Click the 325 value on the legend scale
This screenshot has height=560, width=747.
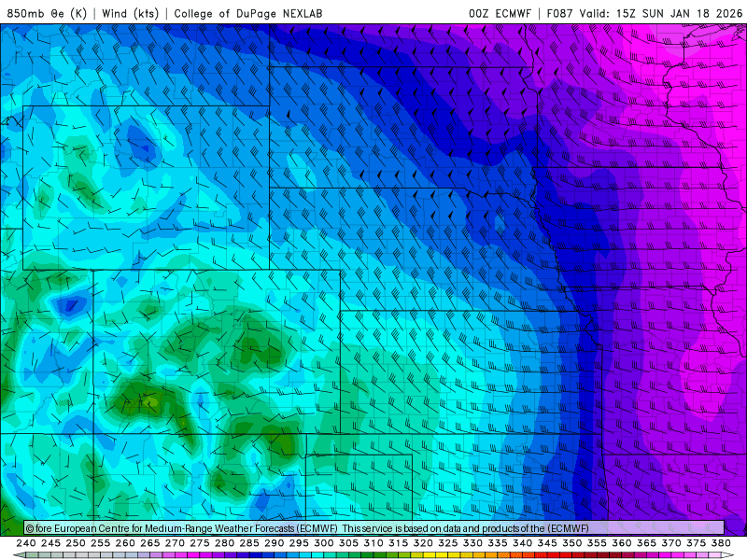447,543
